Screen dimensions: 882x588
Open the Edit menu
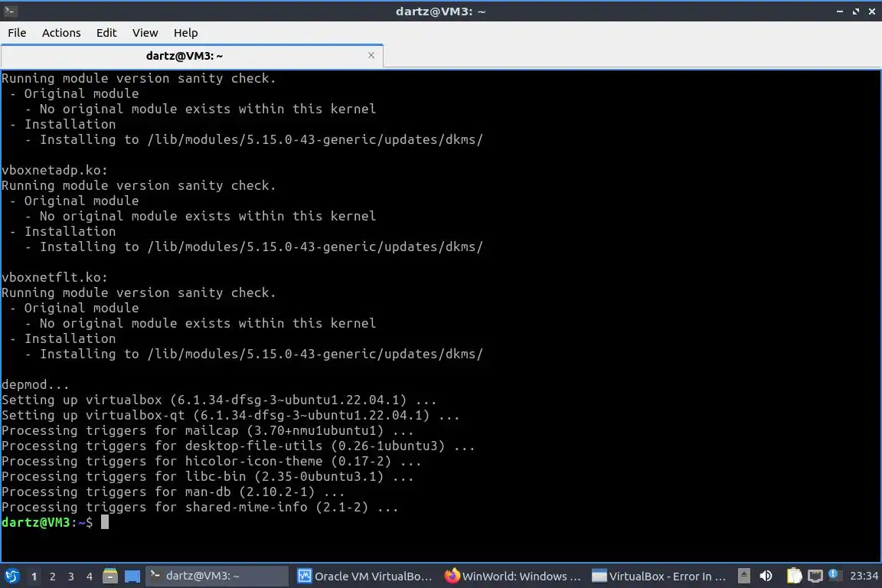click(106, 33)
